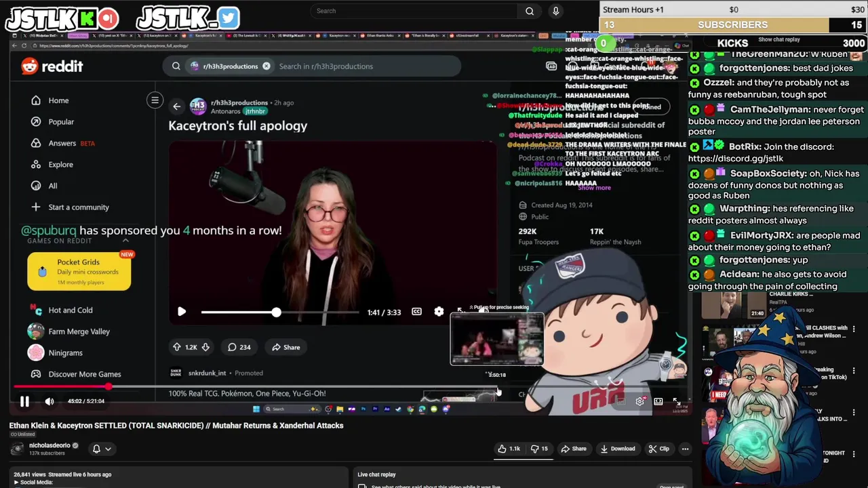
Task: Pause the YouTube video playback
Action: tap(24, 401)
